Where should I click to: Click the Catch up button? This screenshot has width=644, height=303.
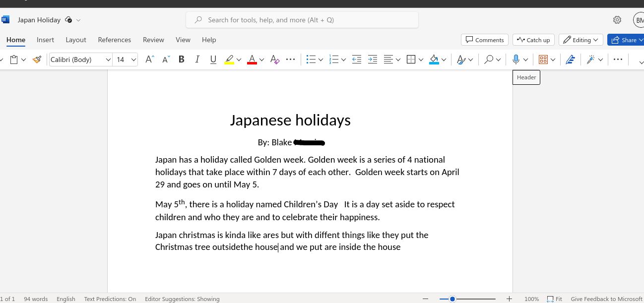[x=533, y=40]
